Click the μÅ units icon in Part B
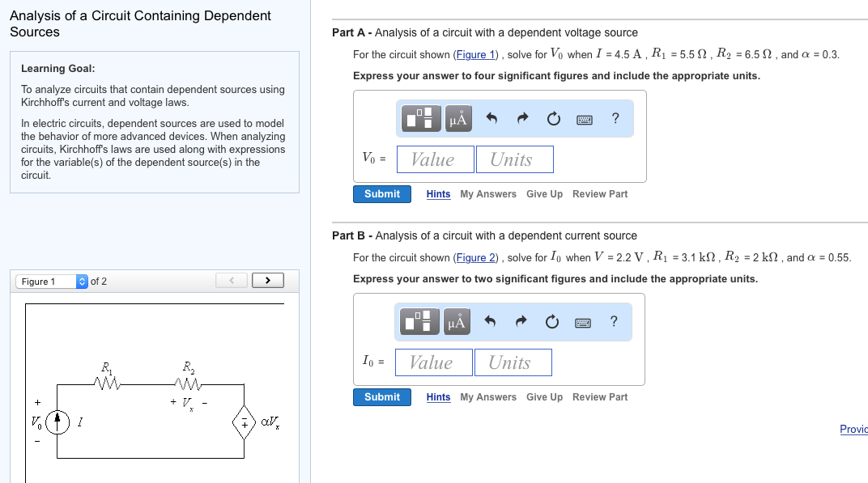Viewport: 868px width, 483px height. 457,321
